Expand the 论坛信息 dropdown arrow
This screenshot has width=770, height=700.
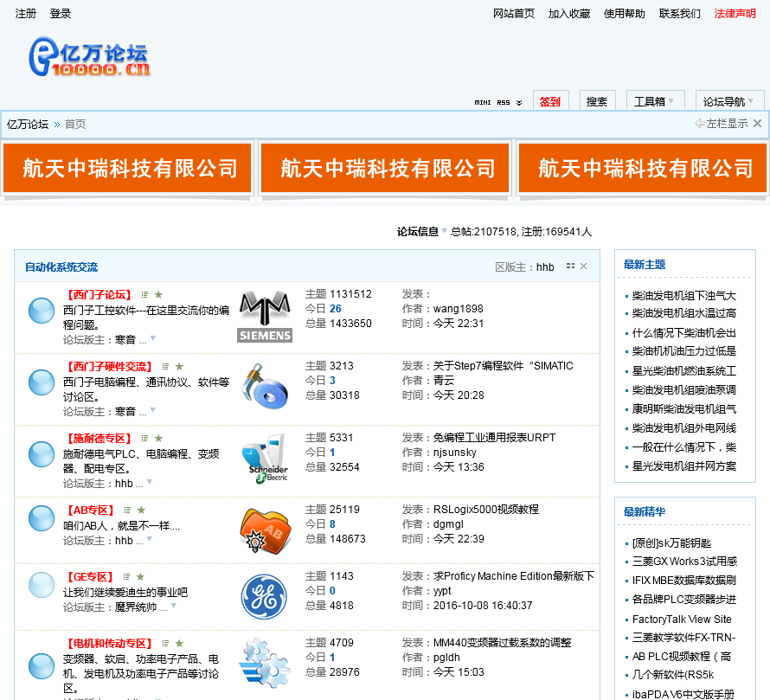pos(444,231)
